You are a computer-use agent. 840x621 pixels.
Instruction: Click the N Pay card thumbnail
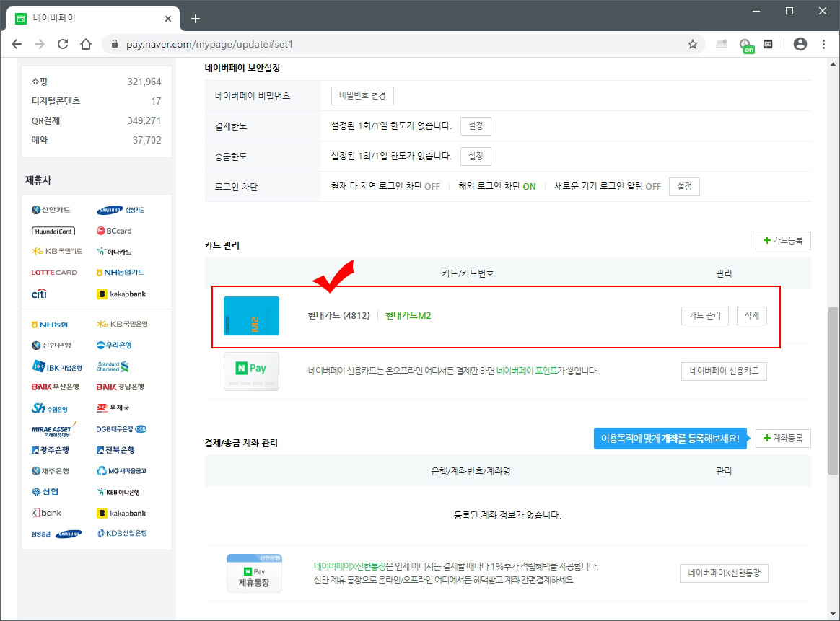pyautogui.click(x=251, y=371)
